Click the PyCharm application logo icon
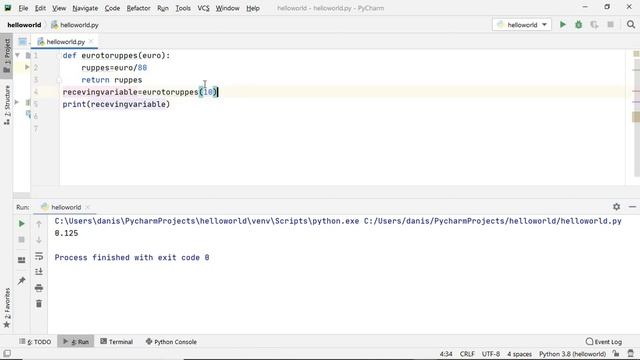The image size is (640, 360). [8, 8]
